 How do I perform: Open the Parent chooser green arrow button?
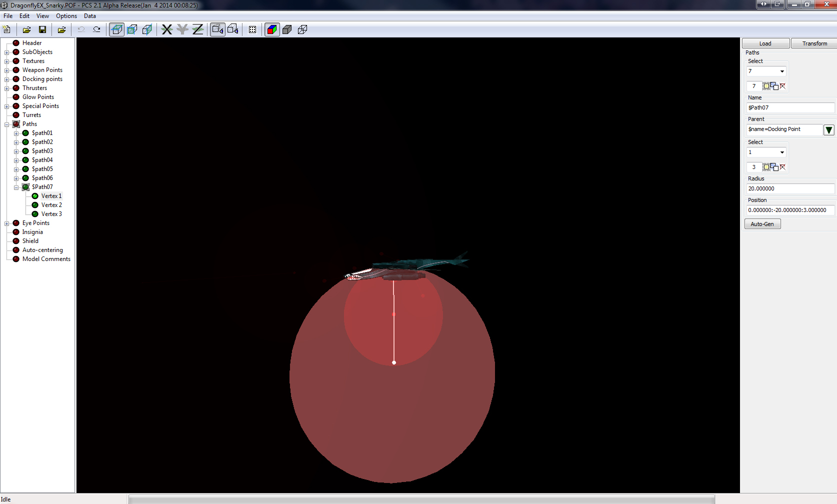point(829,130)
